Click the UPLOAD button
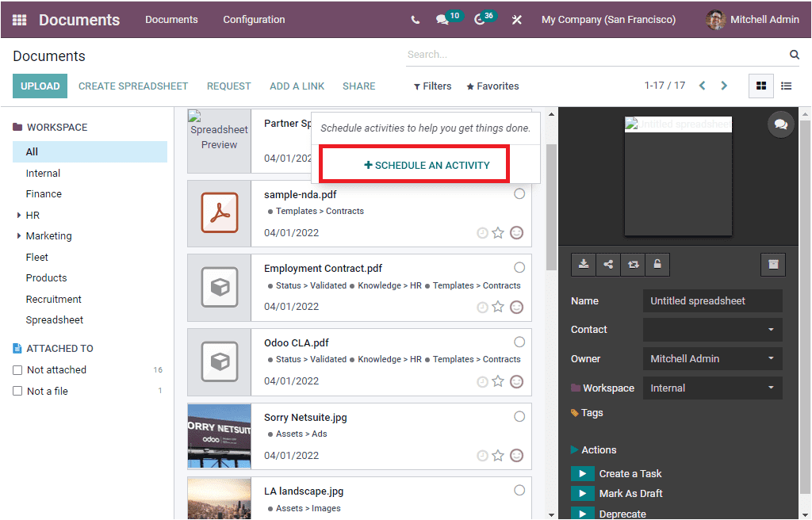 pos(40,86)
